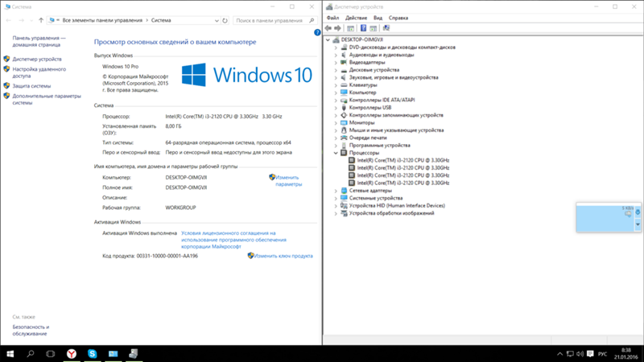
Task: Select first Intel Core i3-2120 processor entry
Action: click(x=403, y=160)
